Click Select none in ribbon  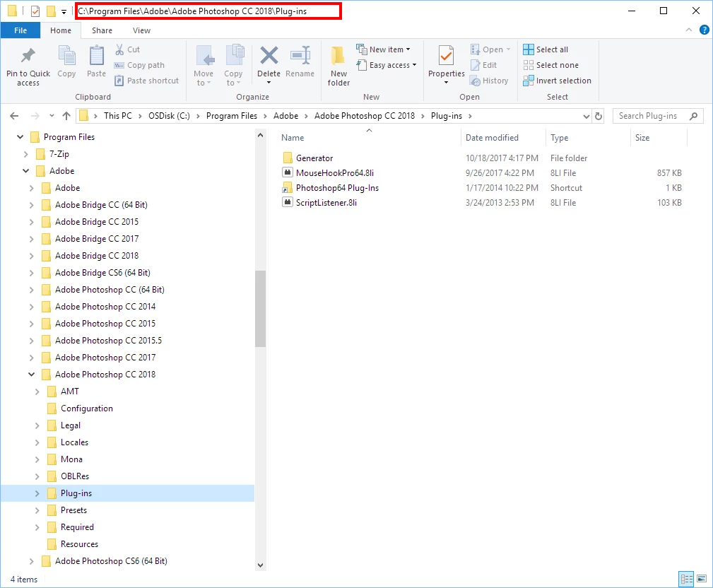click(550, 65)
